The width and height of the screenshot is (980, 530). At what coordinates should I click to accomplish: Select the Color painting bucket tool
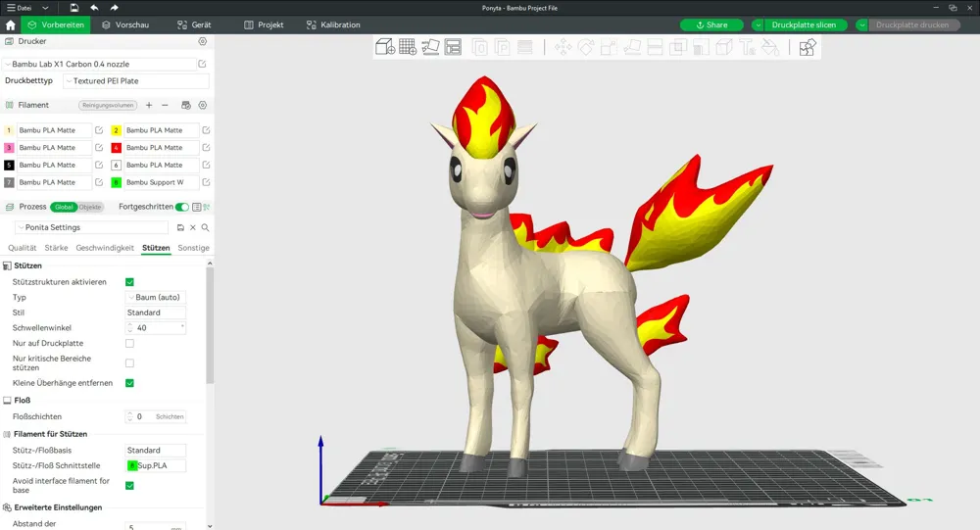pos(770,47)
